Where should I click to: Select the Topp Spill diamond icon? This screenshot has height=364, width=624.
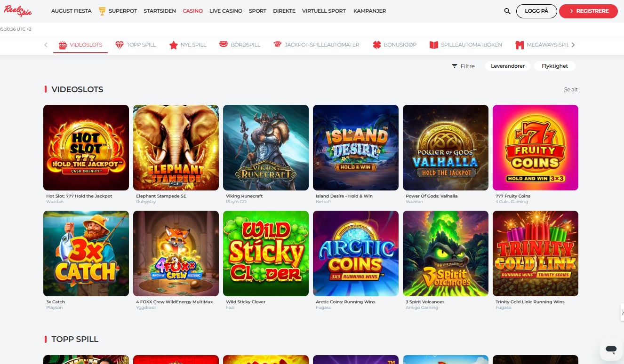(119, 45)
